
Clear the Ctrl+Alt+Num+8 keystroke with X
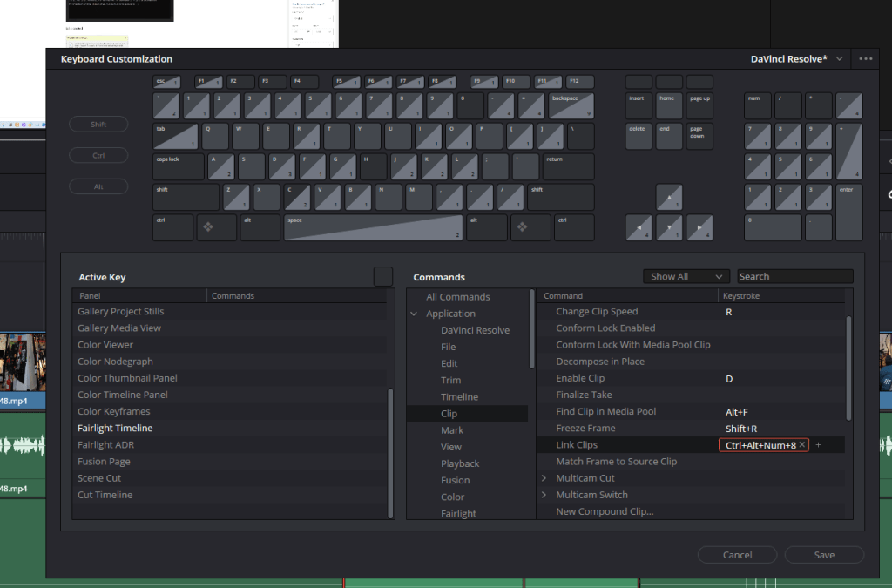tap(802, 444)
